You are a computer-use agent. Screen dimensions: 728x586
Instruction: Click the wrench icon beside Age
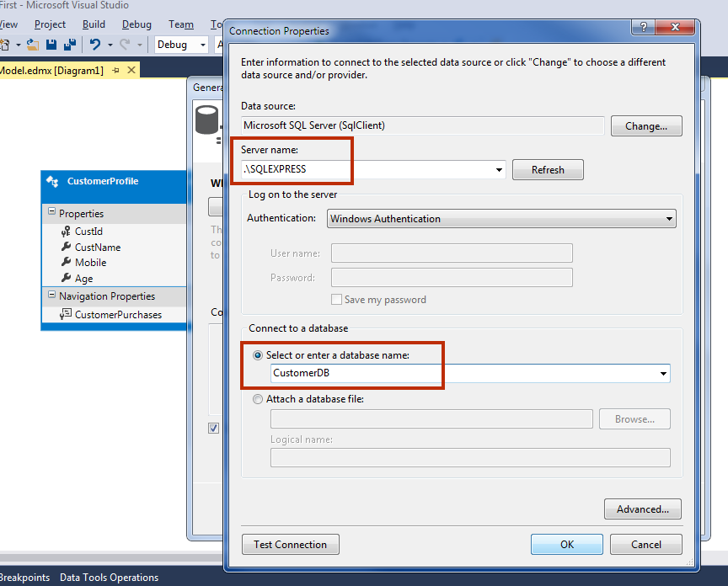[x=66, y=278]
